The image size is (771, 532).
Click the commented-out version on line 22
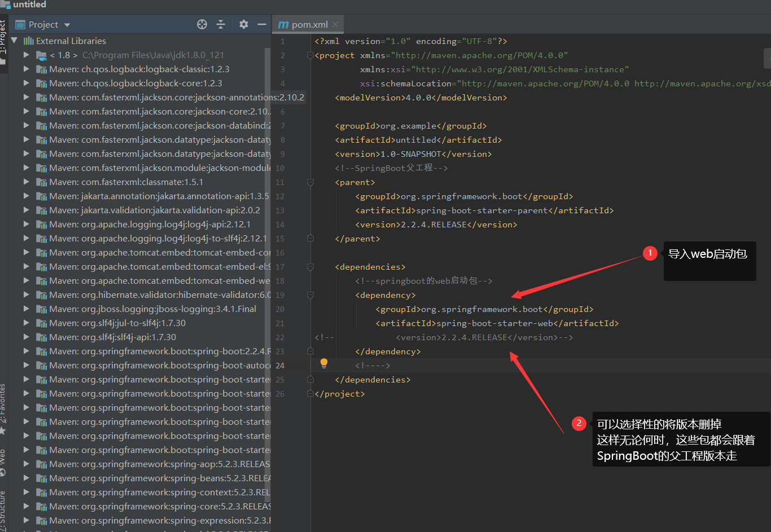(x=444, y=337)
